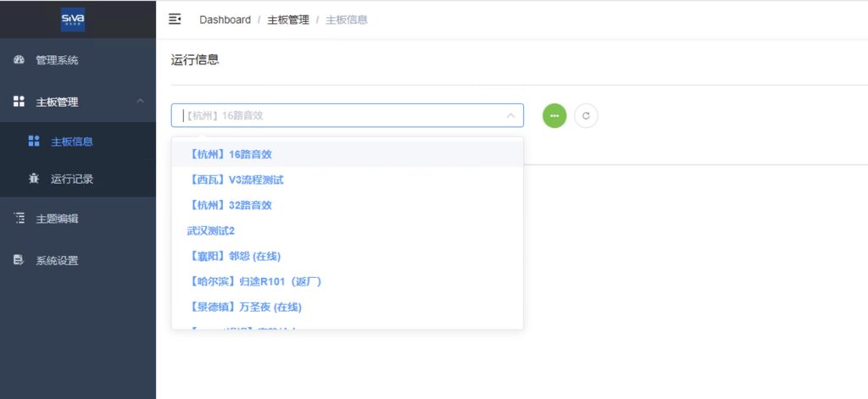Select the 武汉测试2 option
This screenshot has width=868, height=399.
click(x=211, y=230)
